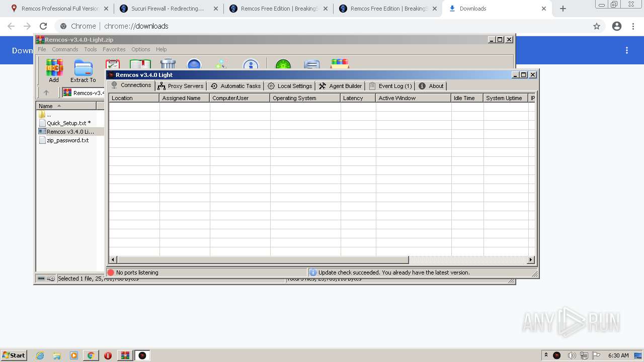This screenshot has width=644, height=362.
Task: Open the Opera browser taskbar icon
Action: (108, 355)
